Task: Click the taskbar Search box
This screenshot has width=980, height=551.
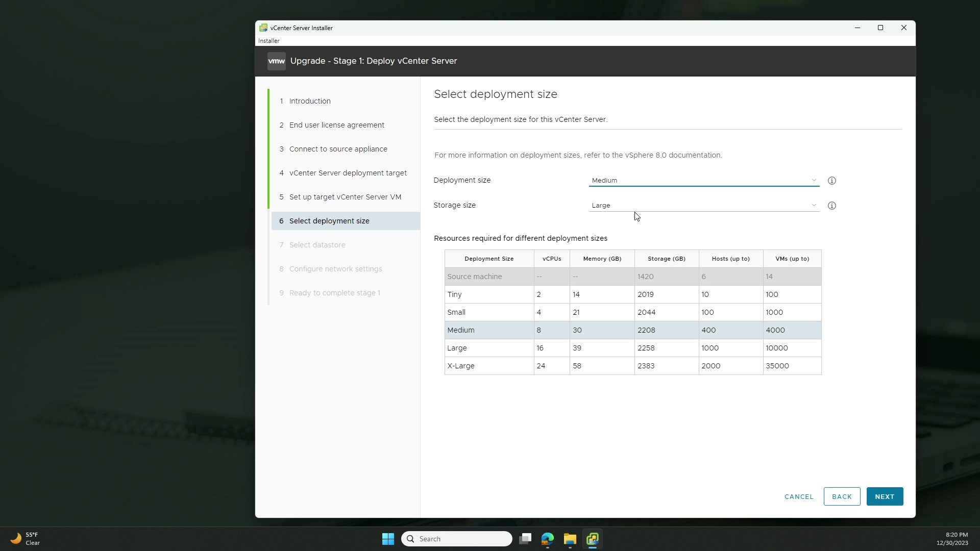Action: [x=457, y=539]
